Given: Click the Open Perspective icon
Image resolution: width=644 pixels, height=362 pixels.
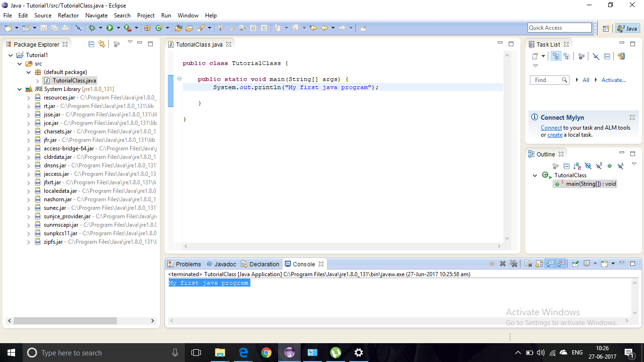Looking at the screenshot, I should (606, 28).
